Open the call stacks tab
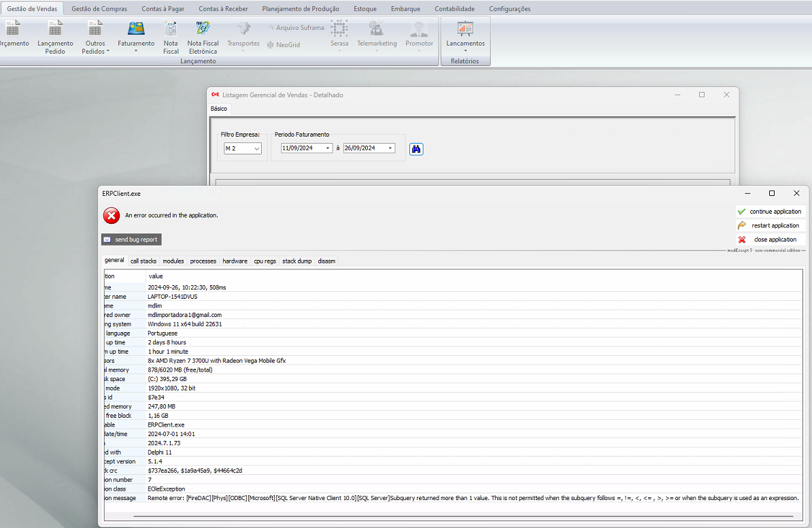The height and width of the screenshot is (528, 812). click(143, 261)
